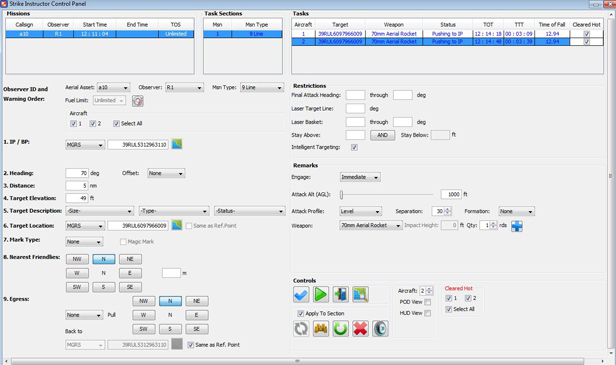Click the fuel gauge icon beside Fuel Limit
Screen dimensions: 616x365
point(138,101)
